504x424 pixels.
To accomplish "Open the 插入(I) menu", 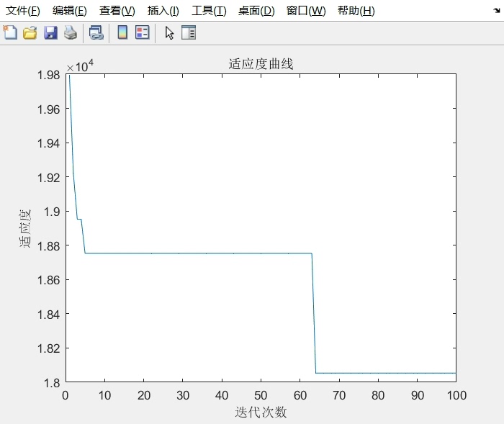I will pyautogui.click(x=163, y=11).
